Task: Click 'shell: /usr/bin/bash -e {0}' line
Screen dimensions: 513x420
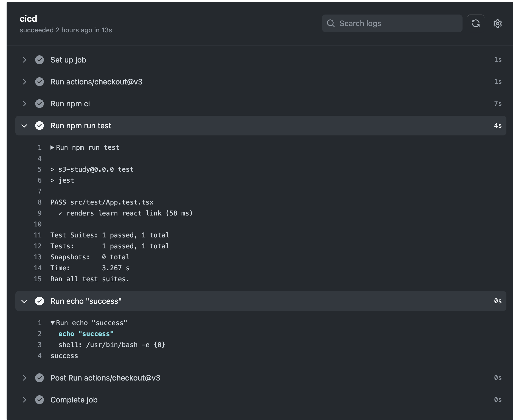Action: (x=112, y=345)
